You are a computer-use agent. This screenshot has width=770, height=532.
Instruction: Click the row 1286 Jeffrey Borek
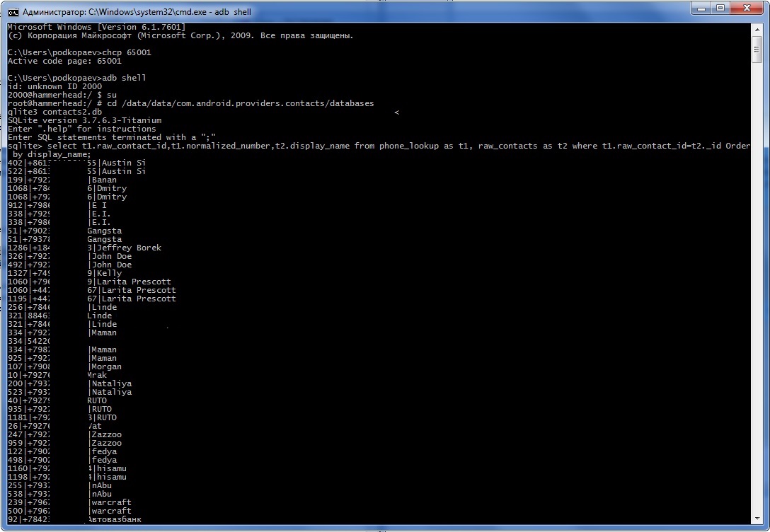84,248
